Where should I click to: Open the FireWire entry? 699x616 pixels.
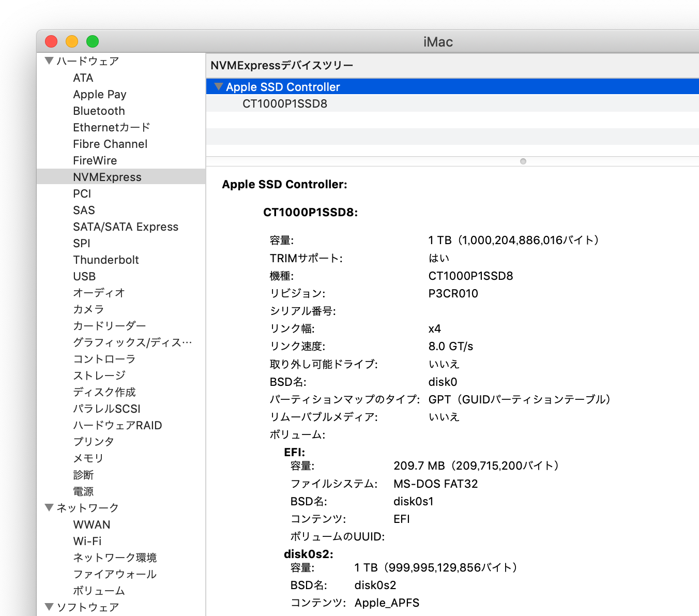[x=95, y=160]
